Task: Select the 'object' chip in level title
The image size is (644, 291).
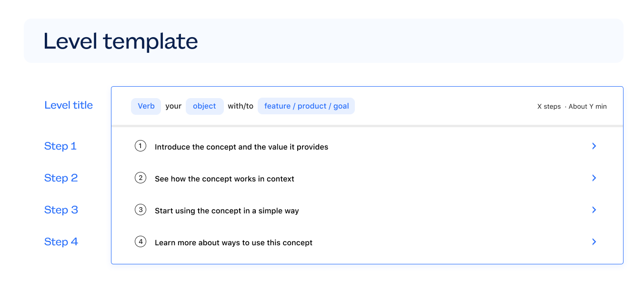Action: pos(204,106)
